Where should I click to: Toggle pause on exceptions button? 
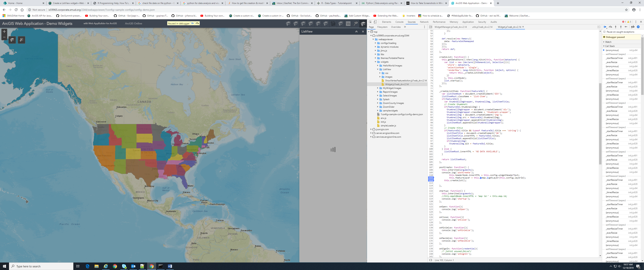click(x=638, y=27)
